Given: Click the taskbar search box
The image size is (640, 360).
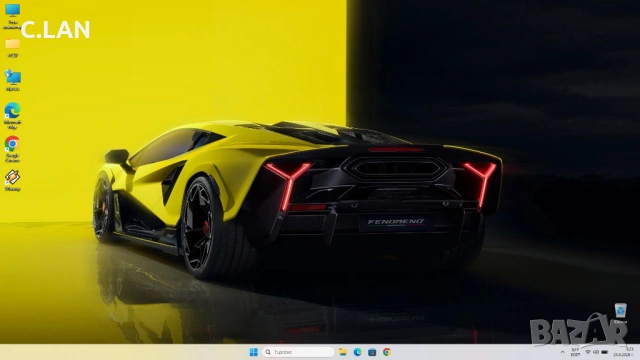Looking at the screenshot, I should point(298,352).
